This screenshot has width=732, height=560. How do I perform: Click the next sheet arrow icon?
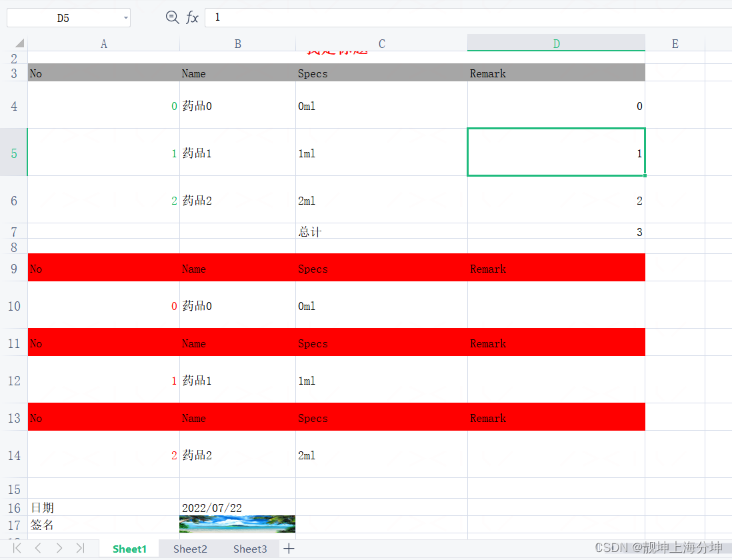pos(59,548)
